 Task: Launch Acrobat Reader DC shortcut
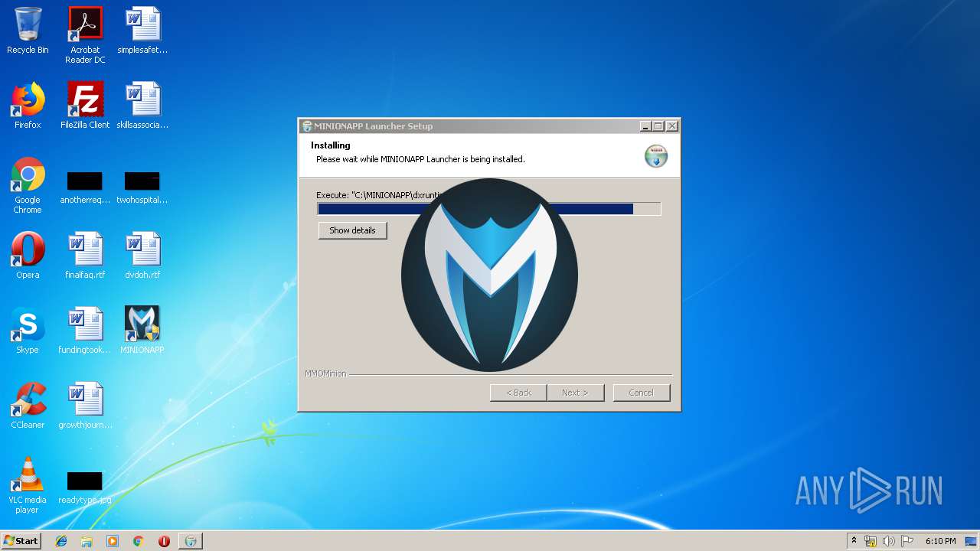[85, 34]
